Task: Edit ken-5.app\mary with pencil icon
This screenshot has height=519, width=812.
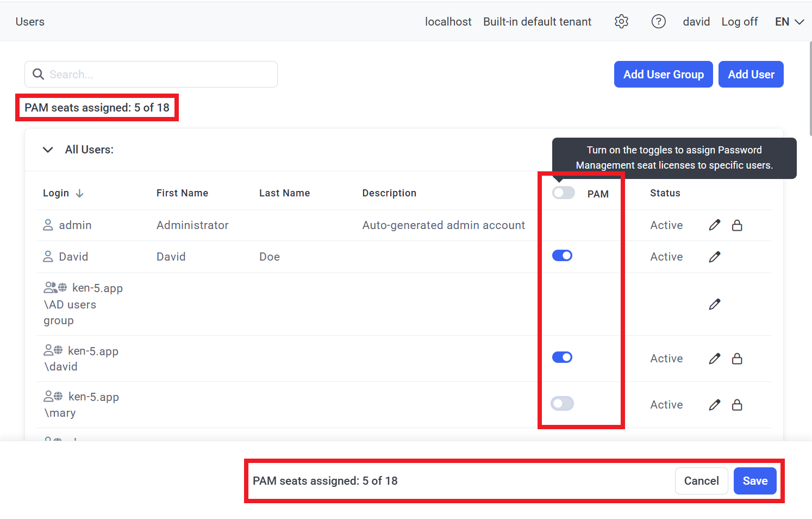Action: pos(715,405)
